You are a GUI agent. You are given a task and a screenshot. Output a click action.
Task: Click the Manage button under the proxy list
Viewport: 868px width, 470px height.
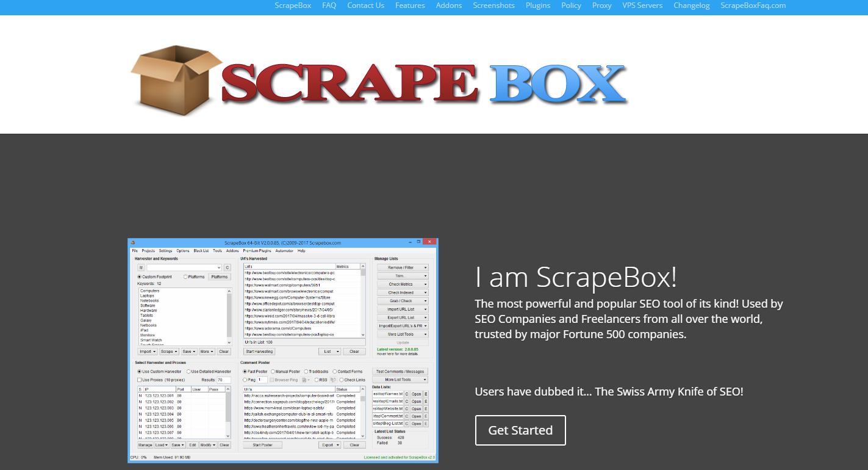click(x=145, y=445)
